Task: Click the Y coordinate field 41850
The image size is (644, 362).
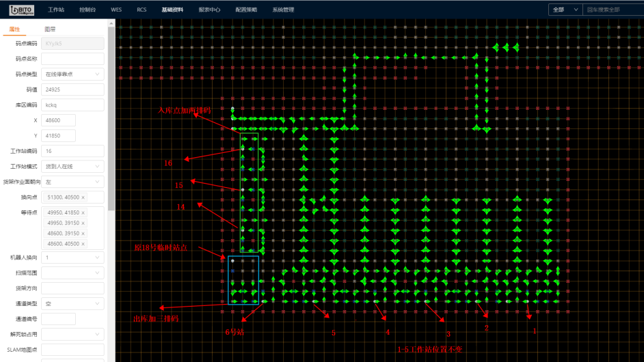Action: [x=58, y=136]
